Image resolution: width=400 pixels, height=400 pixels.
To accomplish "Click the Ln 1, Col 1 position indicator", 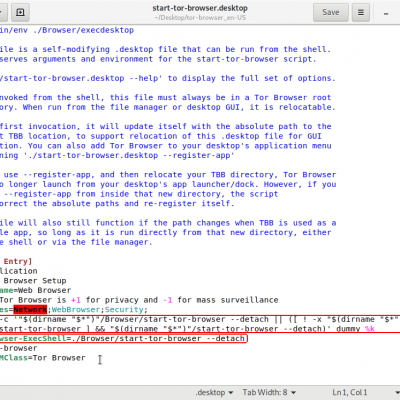I will (x=350, y=392).
